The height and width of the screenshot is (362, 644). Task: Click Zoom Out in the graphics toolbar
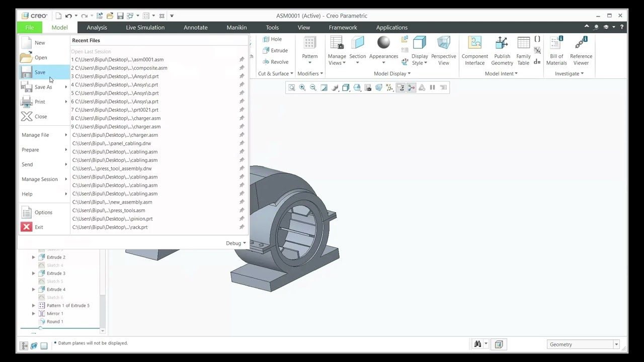tap(313, 87)
